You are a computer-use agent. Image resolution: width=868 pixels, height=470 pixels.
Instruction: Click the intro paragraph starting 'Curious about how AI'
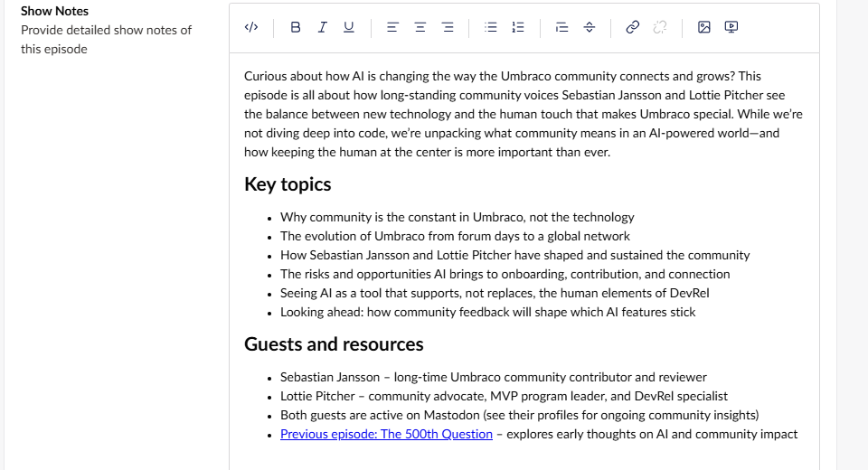coord(524,114)
